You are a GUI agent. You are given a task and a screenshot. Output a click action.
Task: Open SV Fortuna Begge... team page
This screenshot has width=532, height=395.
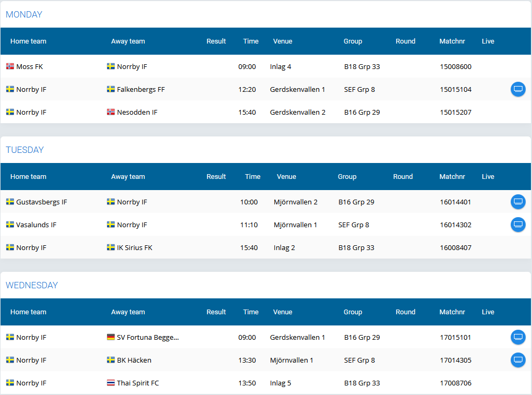pyautogui.click(x=147, y=337)
